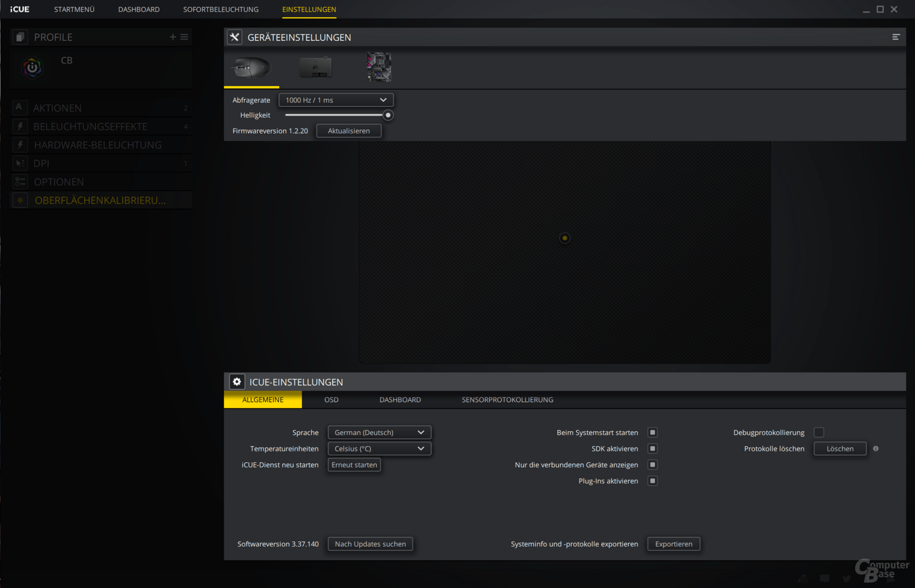The height and width of the screenshot is (588, 915).
Task: Open the profile list menu icon
Action: coord(185,37)
